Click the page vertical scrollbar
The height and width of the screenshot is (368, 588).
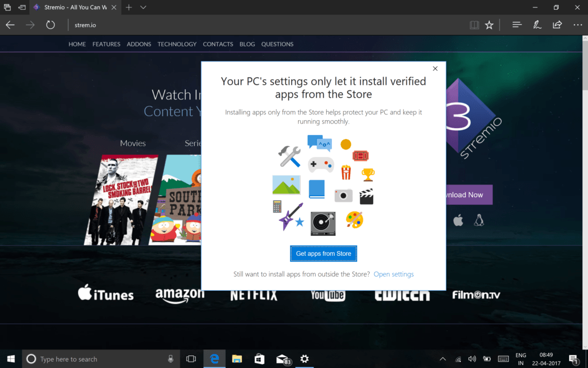[x=585, y=193]
